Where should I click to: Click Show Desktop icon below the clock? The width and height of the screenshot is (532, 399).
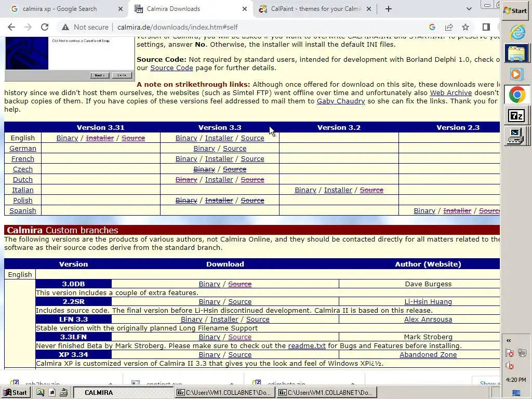(516, 393)
